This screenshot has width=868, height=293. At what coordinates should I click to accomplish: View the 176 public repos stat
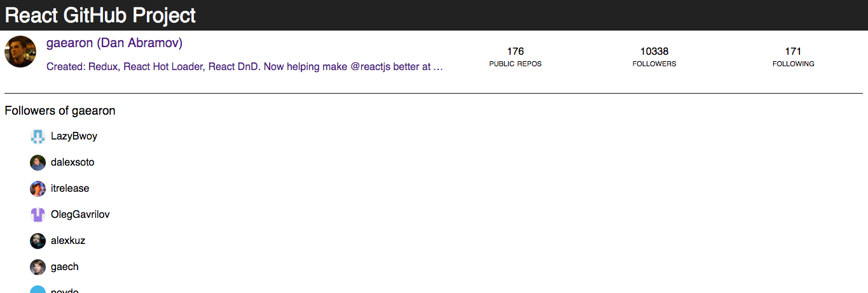click(x=515, y=57)
